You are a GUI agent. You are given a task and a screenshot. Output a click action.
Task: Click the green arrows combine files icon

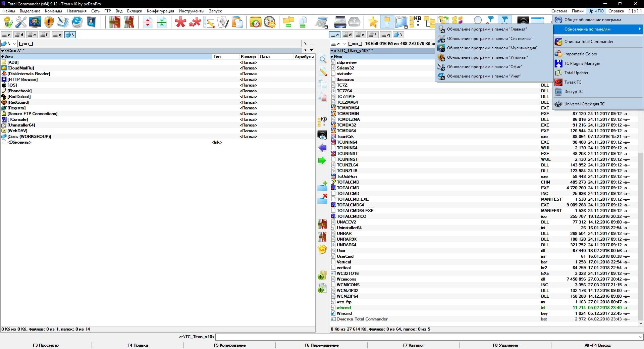(162, 22)
